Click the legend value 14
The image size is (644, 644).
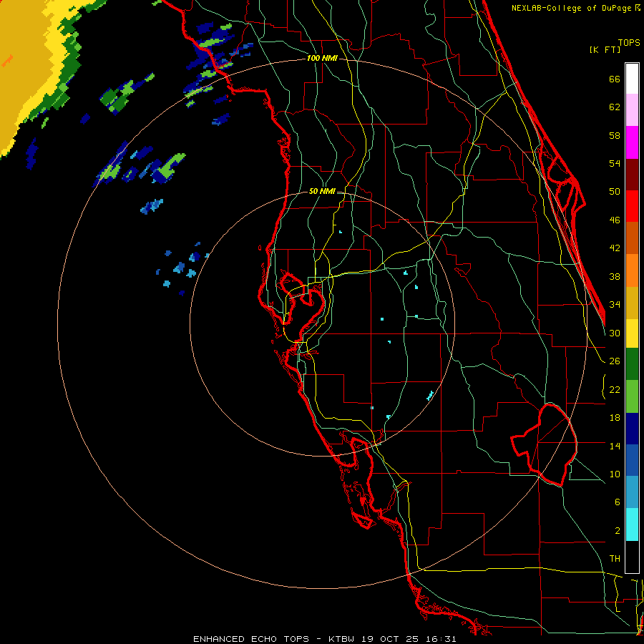[615, 446]
